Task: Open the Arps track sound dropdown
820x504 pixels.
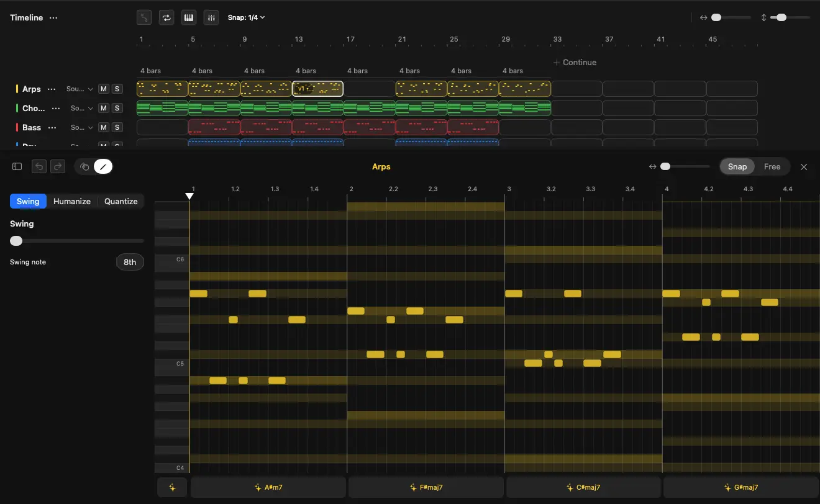Action: pos(80,89)
